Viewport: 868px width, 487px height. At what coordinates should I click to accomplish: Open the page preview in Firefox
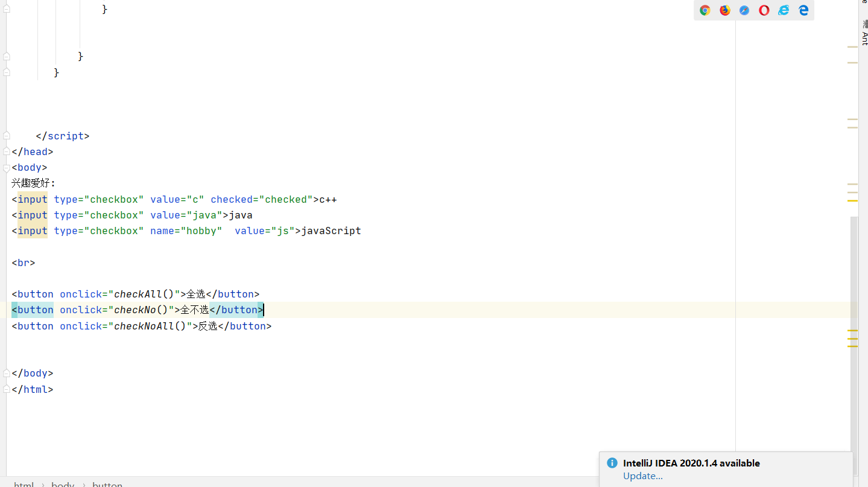coord(724,10)
